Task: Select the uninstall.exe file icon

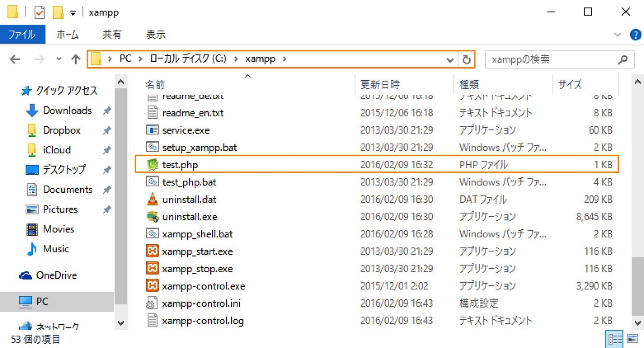Action: (x=152, y=217)
